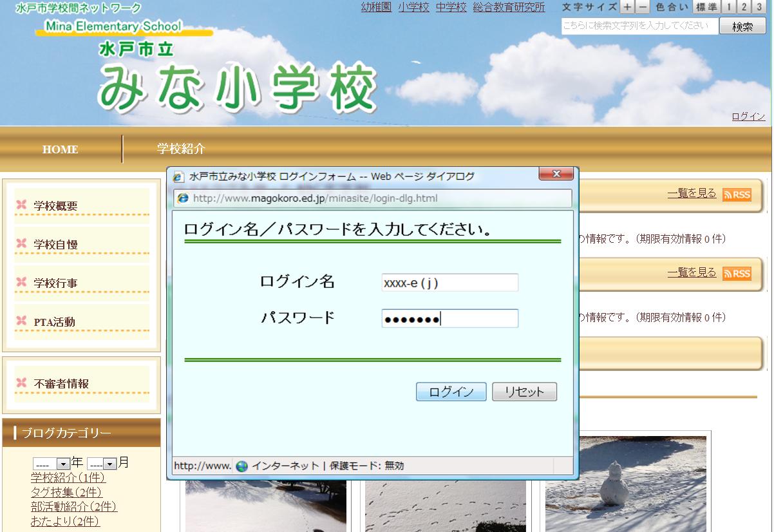Click the lower 一覧を見る link

point(692,272)
